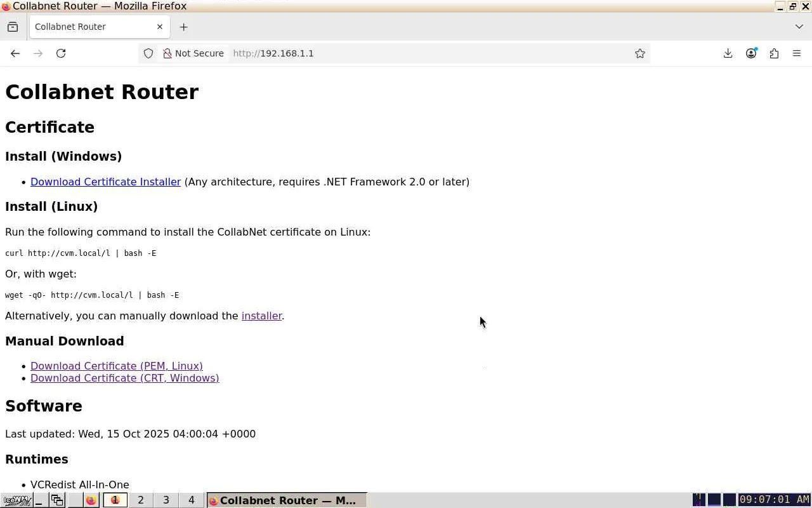This screenshot has height=508, width=812.
Task: Close the Collabnet Router tab
Action: point(160,27)
